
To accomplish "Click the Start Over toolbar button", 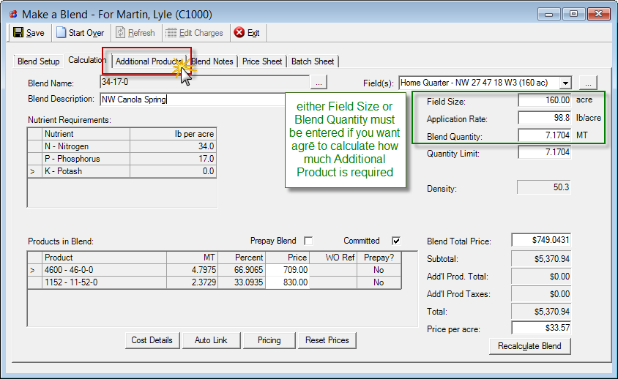I will (x=80, y=33).
